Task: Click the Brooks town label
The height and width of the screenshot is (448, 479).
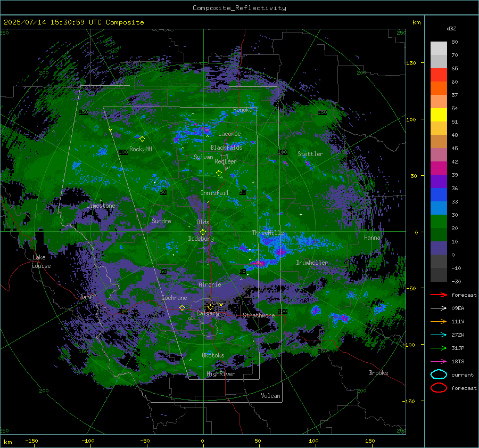Action: click(x=378, y=373)
